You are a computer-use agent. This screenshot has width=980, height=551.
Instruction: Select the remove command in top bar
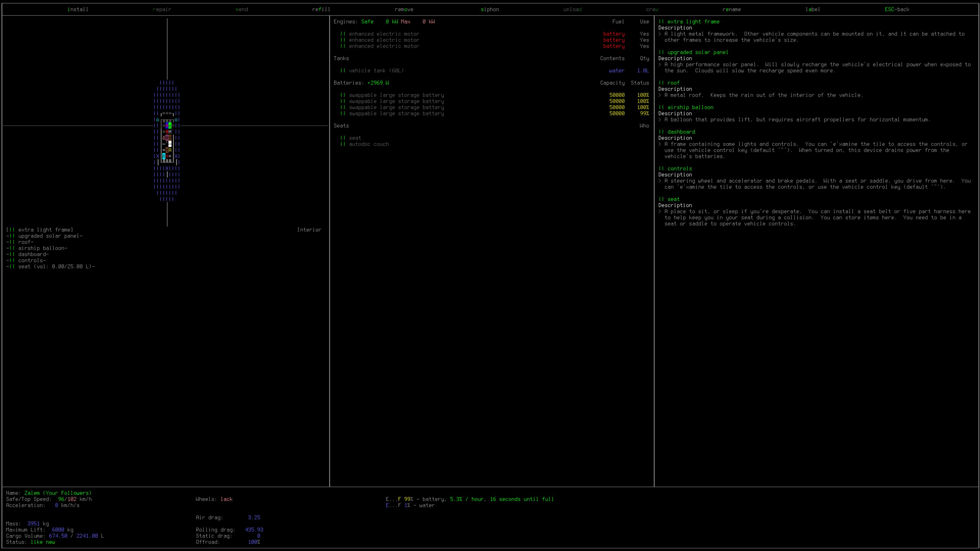coord(404,9)
